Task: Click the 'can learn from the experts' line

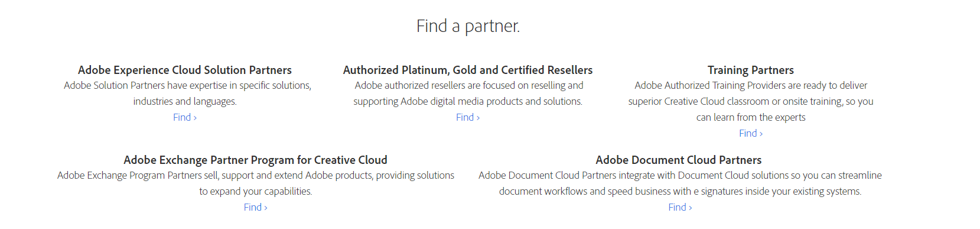Action: coord(751,117)
